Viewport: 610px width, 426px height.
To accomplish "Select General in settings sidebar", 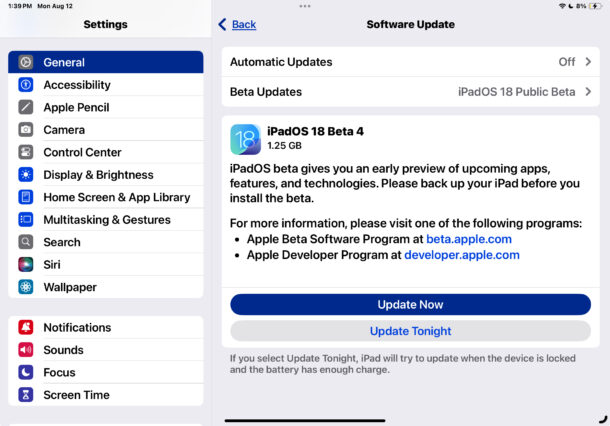I will tap(106, 62).
